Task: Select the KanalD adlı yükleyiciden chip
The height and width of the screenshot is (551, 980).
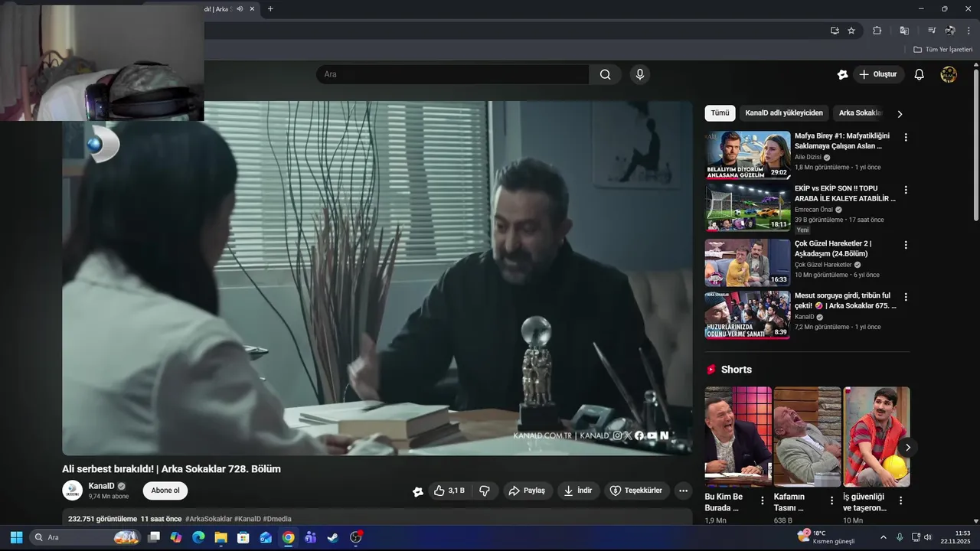Action: point(784,113)
